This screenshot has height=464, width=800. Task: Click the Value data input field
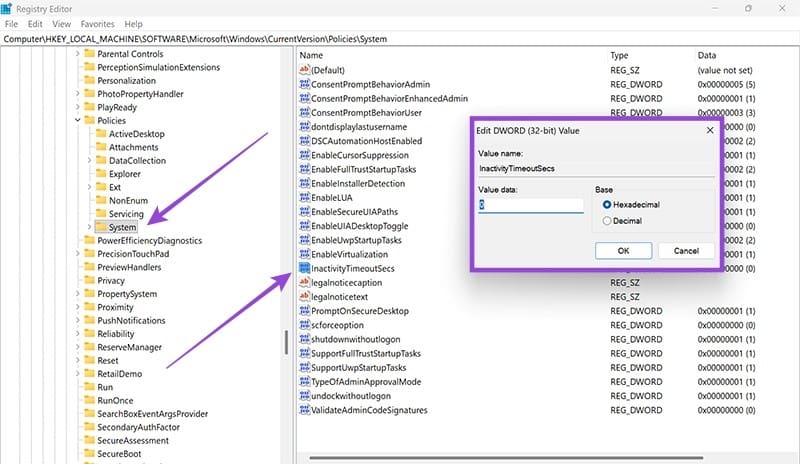coord(530,205)
